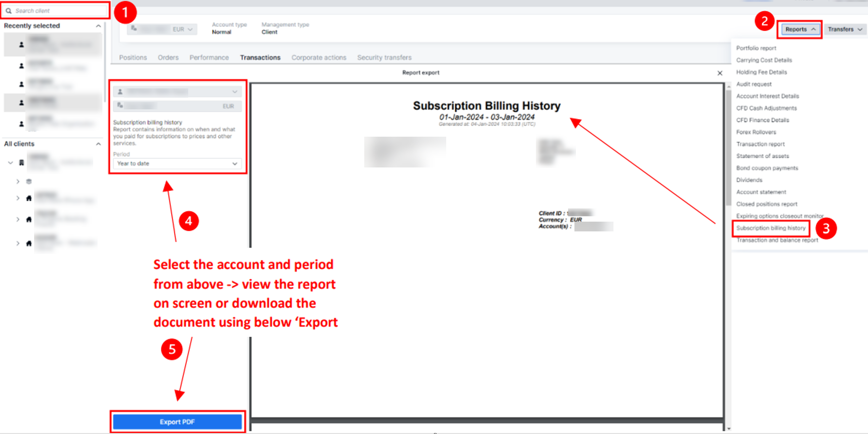Choose Transaction and balance report

[777, 240]
